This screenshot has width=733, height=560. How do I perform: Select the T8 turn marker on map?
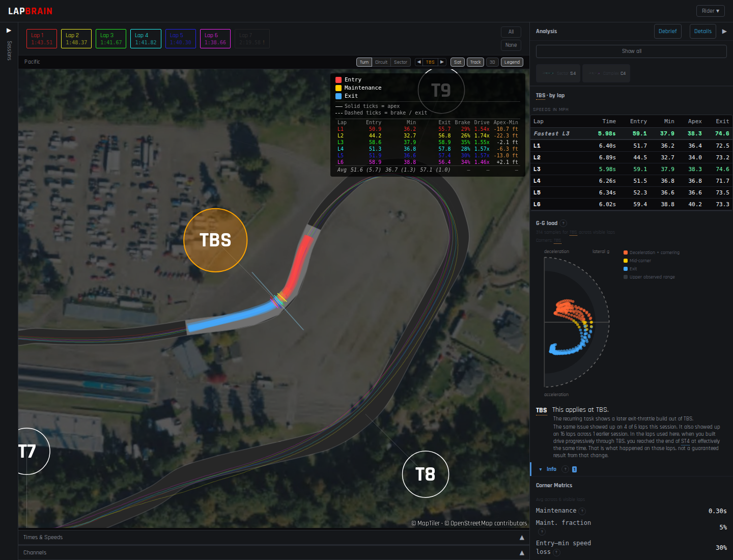pyautogui.click(x=426, y=474)
